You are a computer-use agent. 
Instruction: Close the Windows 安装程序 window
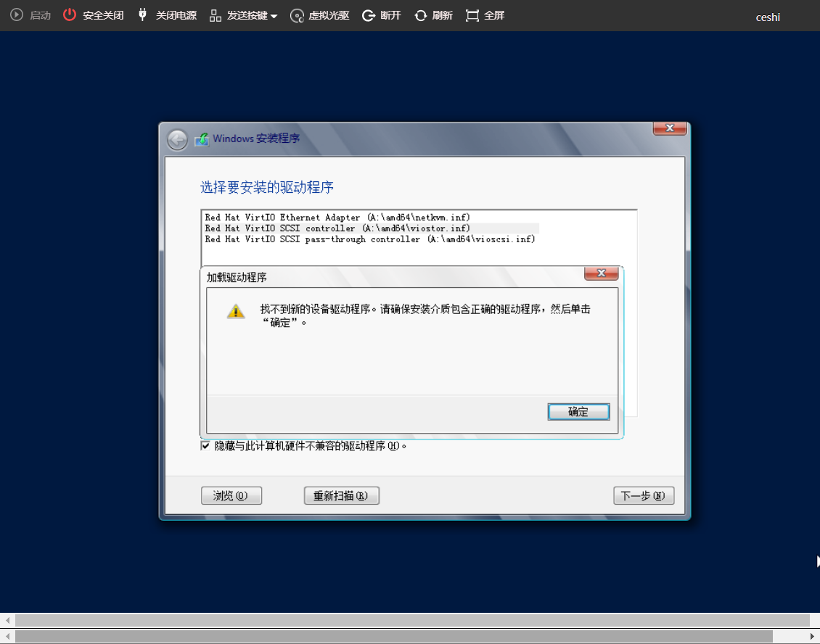click(669, 128)
